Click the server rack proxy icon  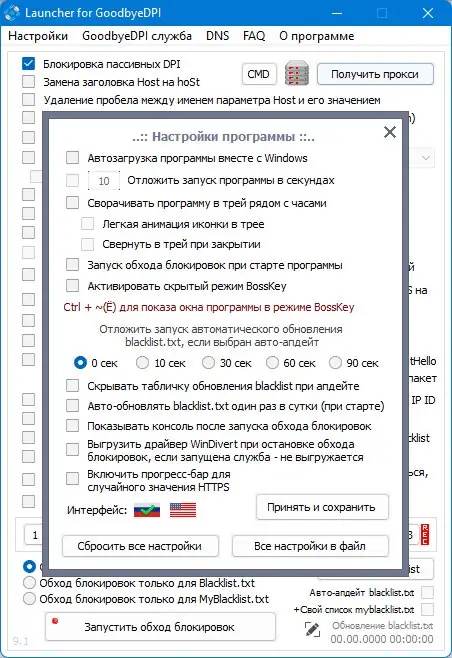click(297, 74)
